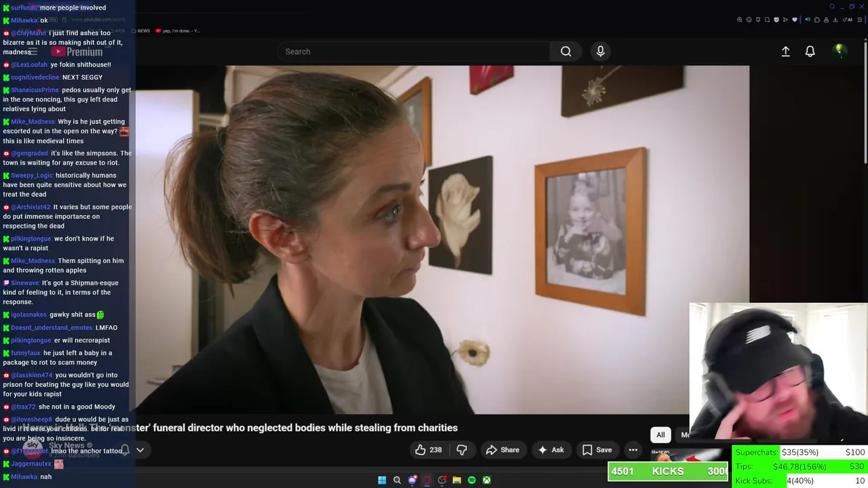Click the Tips goal progress bar
The image size is (868, 488).
[x=800, y=466]
